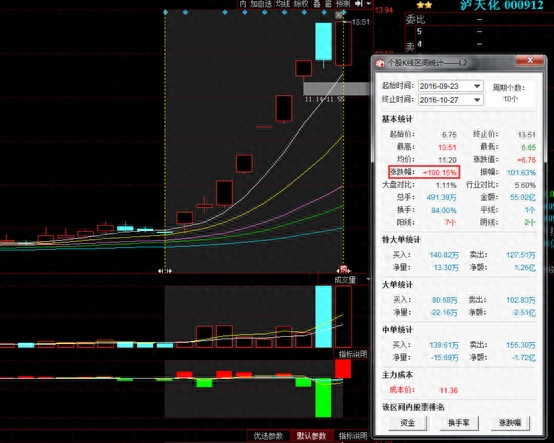Screen dimensions: 554x443
Task: Click the large green bar in bottom indicator
Action: point(323,398)
